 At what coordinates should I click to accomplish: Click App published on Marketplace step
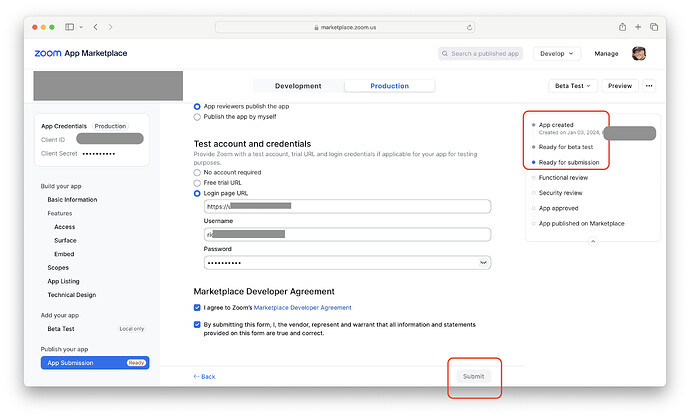coord(581,224)
